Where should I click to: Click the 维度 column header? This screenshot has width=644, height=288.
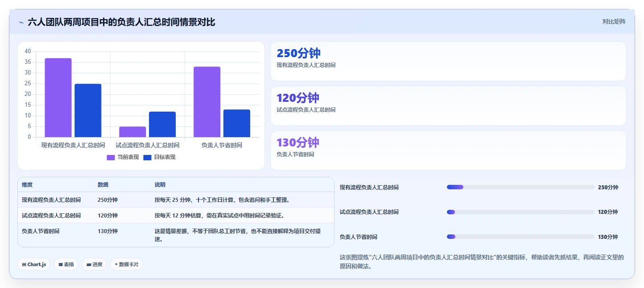27,185
